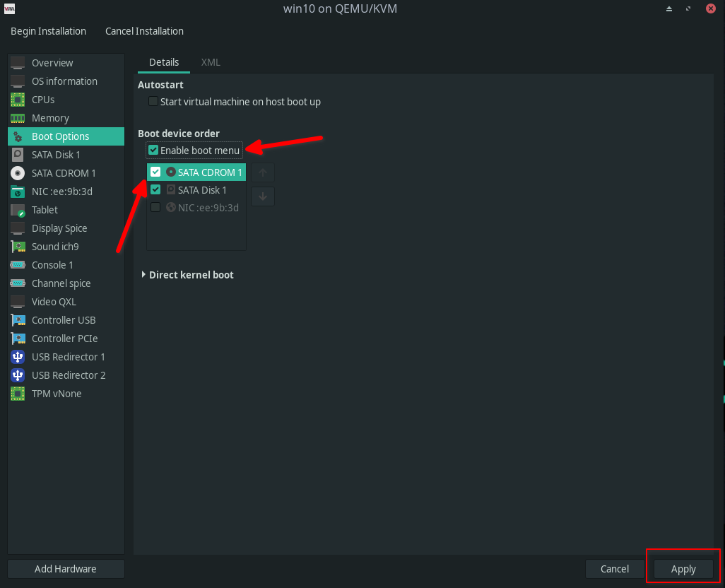
Task: Click the USB Redirector 1 icon
Action: click(18, 357)
